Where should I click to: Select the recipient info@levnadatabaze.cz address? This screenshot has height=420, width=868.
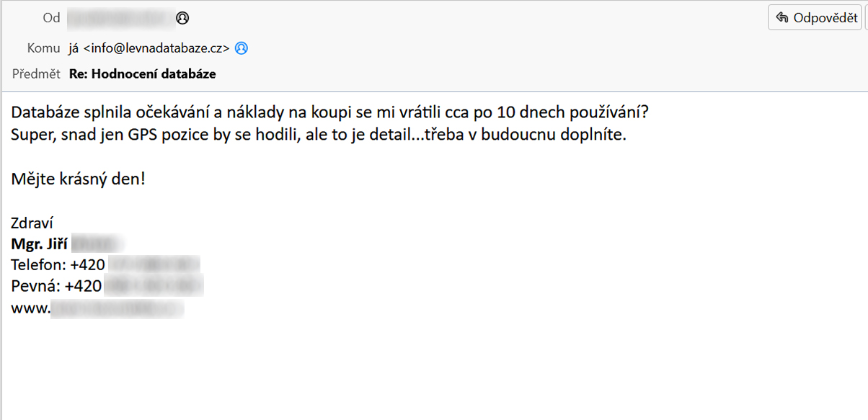[156, 48]
